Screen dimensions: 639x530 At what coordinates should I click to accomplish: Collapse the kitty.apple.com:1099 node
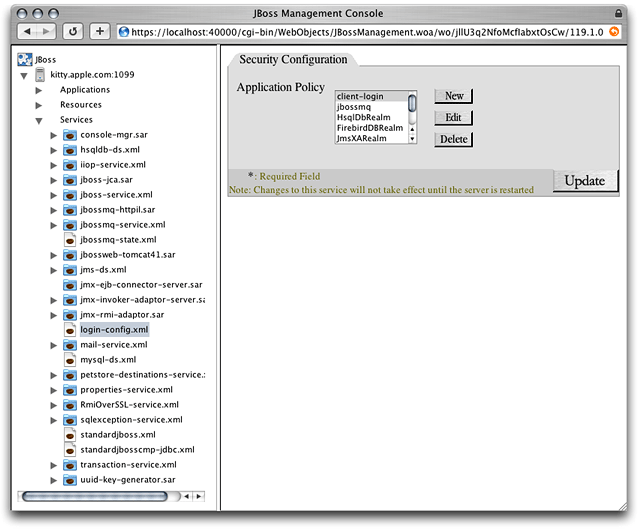point(24,75)
